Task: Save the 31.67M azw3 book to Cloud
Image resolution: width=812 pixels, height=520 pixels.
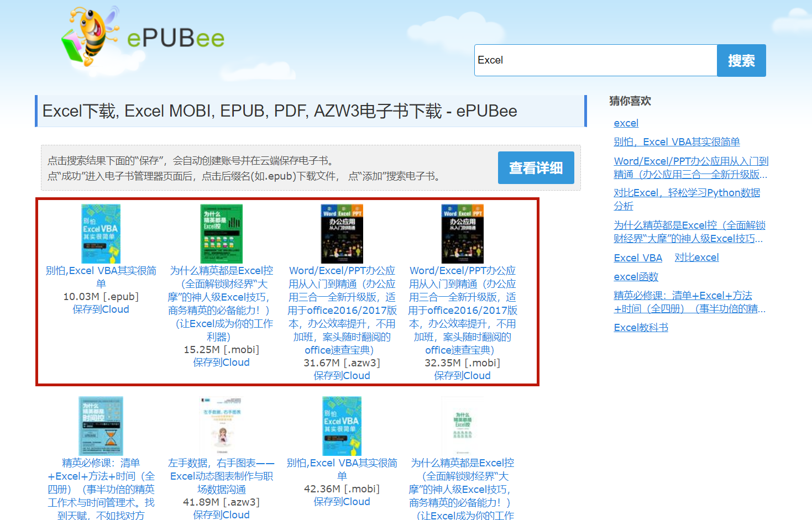Action: (342, 376)
